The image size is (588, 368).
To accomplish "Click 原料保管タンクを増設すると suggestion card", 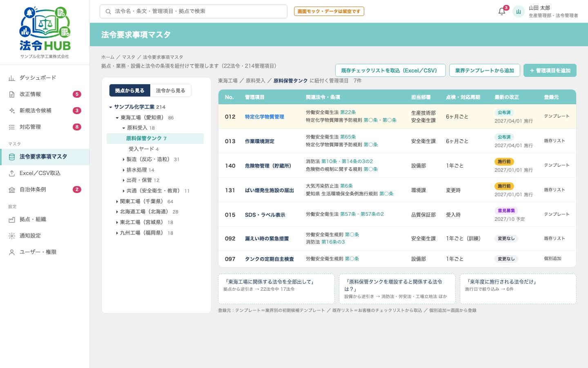I will (397, 289).
